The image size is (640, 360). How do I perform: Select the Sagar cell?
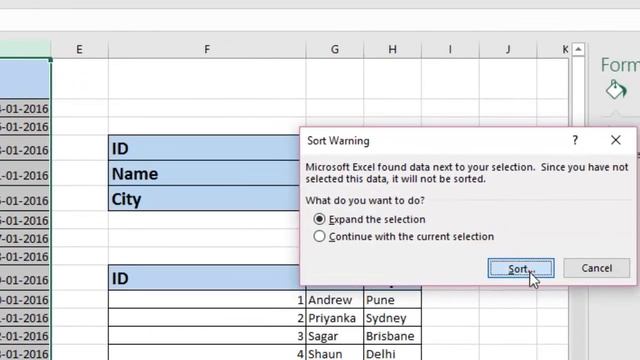pyautogui.click(x=334, y=336)
